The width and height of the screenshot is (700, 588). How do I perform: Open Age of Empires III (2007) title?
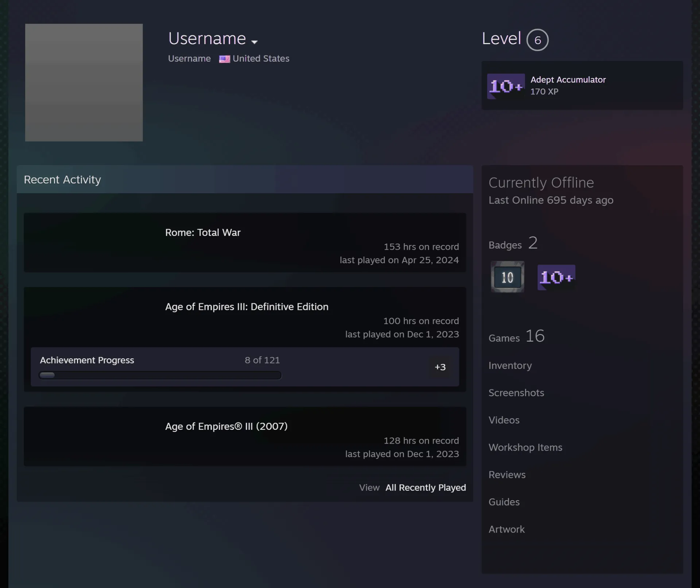pos(226,426)
